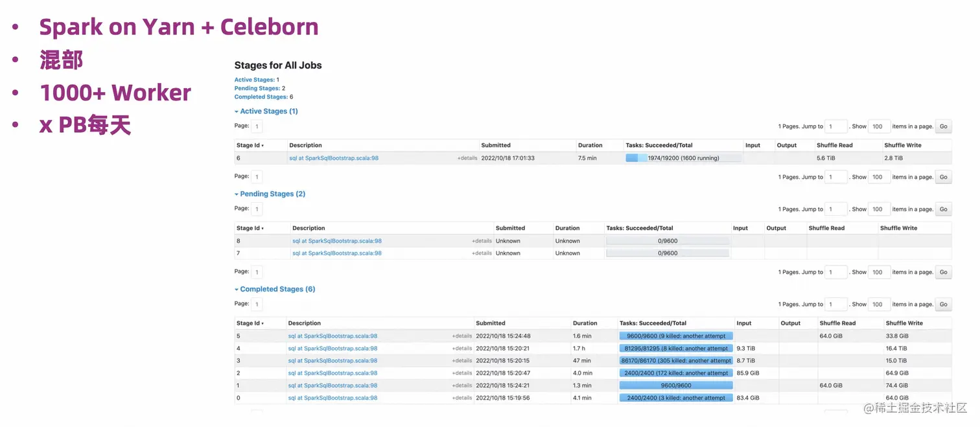Expand +details for stage 7
This screenshot has width=980, height=427.
click(x=482, y=253)
